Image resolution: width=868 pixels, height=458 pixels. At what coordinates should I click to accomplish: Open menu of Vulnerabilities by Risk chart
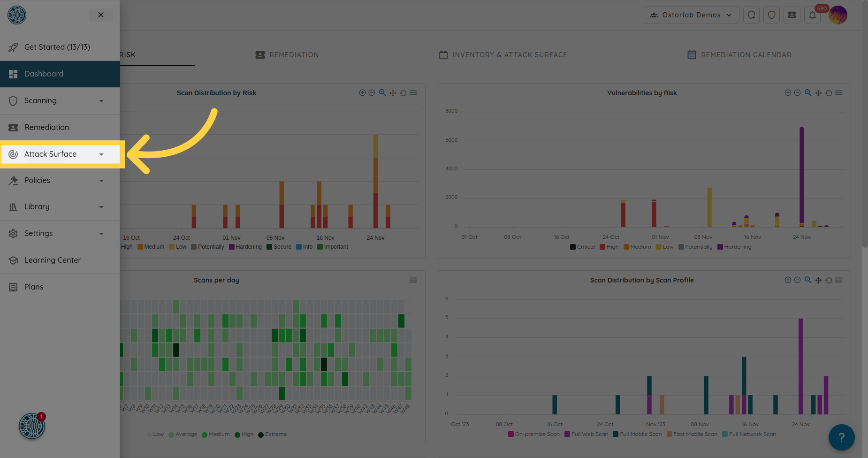tap(839, 93)
